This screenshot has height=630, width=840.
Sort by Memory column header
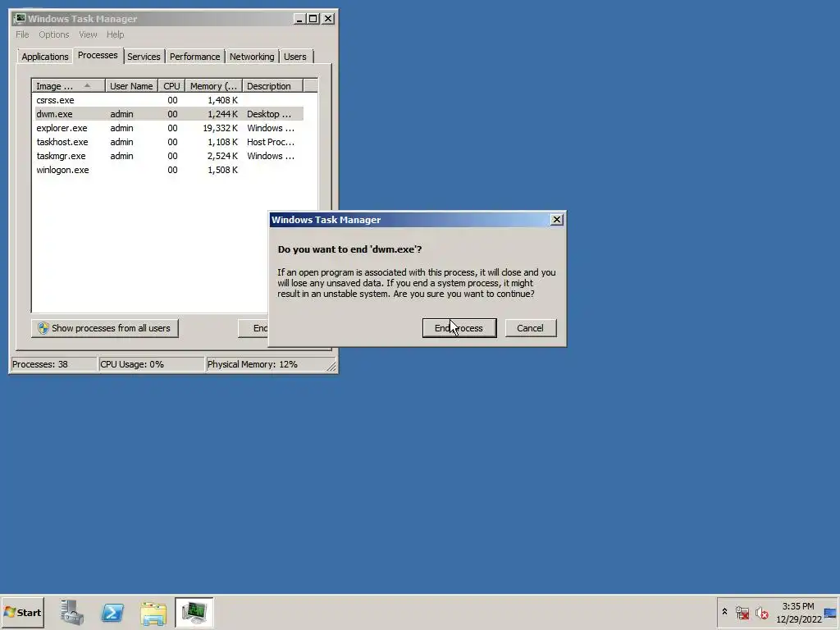pos(214,85)
